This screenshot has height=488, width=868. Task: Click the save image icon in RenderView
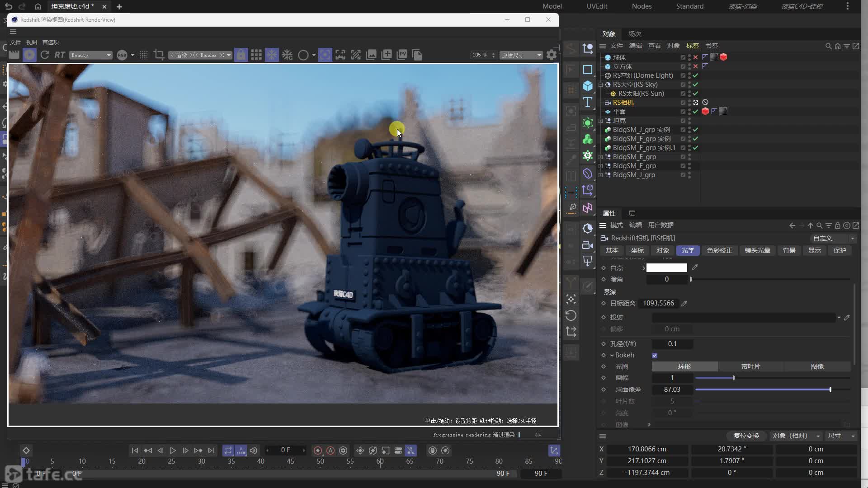click(x=371, y=55)
